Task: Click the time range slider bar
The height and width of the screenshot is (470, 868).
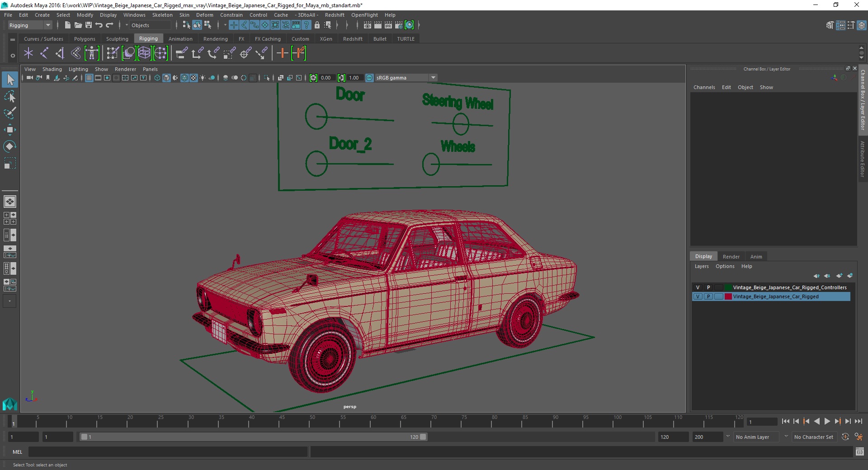Action: (x=253, y=437)
